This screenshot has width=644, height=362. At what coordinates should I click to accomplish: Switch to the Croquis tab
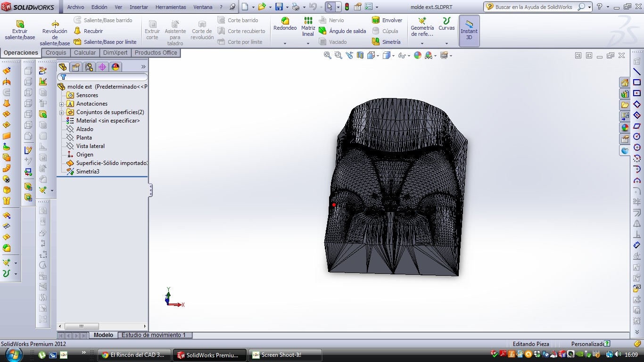56,53
